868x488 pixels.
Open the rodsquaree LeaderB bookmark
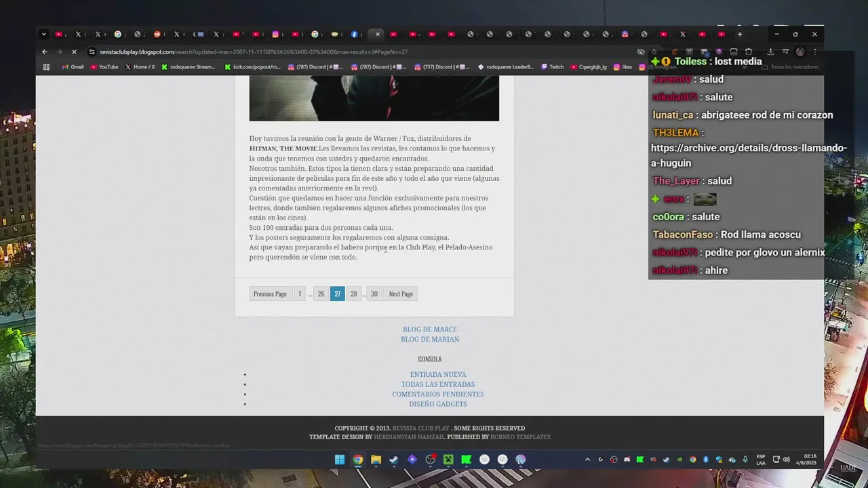click(506, 67)
